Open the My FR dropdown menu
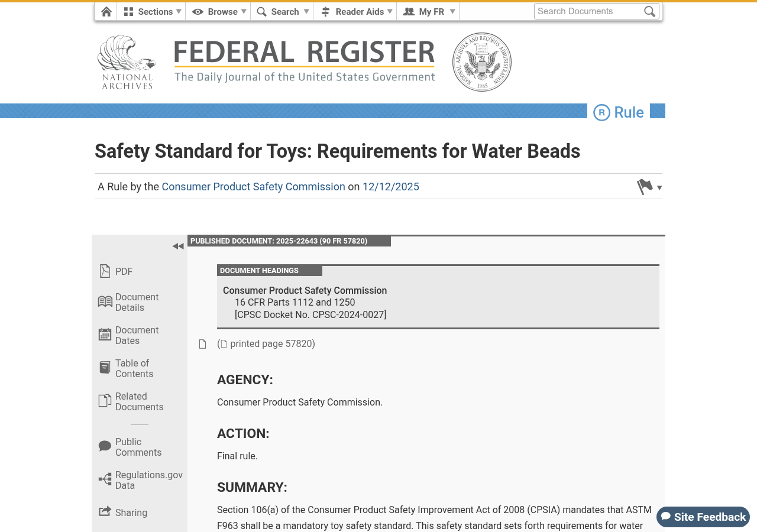Screen dimensions: 757x532 coord(428,12)
